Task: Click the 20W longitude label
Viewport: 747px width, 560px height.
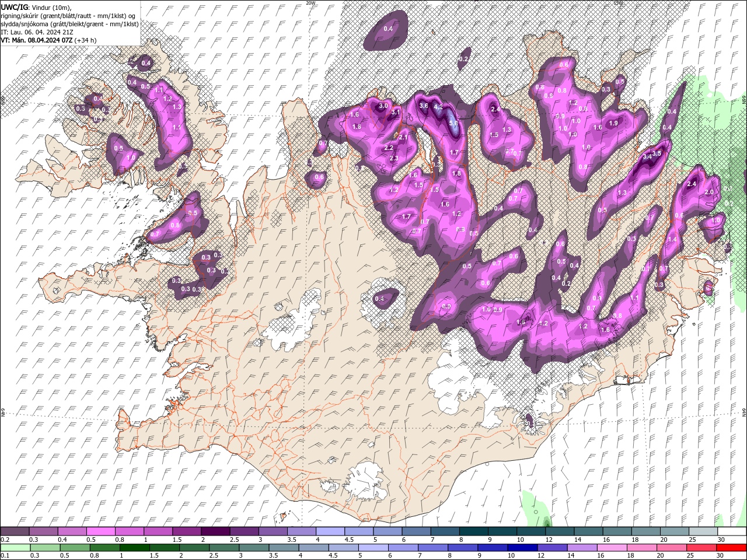Action: point(310,3)
